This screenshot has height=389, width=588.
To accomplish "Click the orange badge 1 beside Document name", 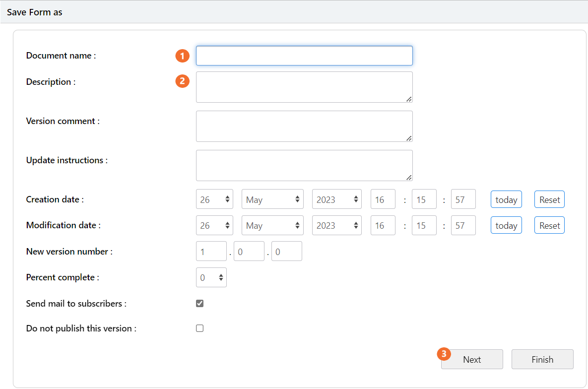I will [182, 56].
